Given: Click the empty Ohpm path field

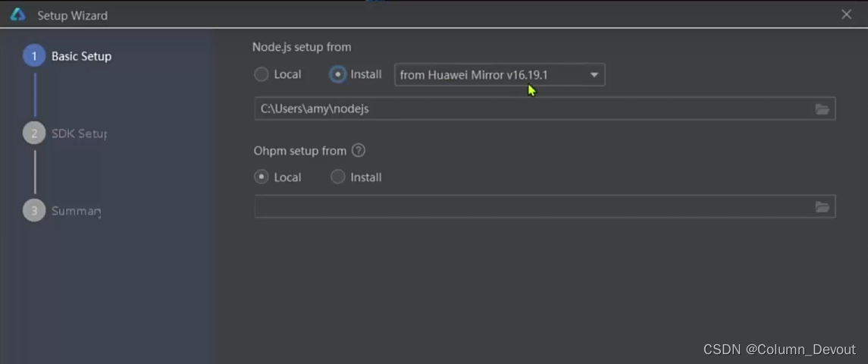Looking at the screenshot, I should point(545,207).
